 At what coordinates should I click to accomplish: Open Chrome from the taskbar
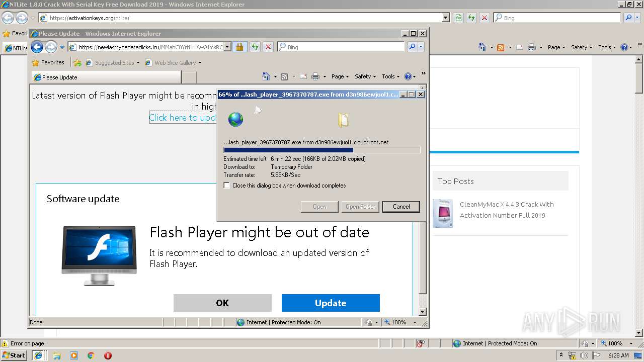click(x=91, y=355)
